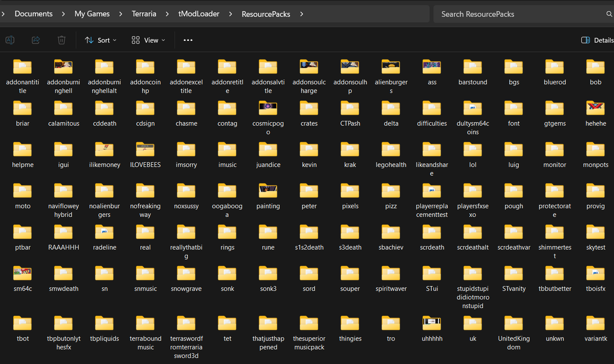Click the 'terraswordfromterrariasword3d' folder name
Viewport: 614px width, 364px height.
186,347
